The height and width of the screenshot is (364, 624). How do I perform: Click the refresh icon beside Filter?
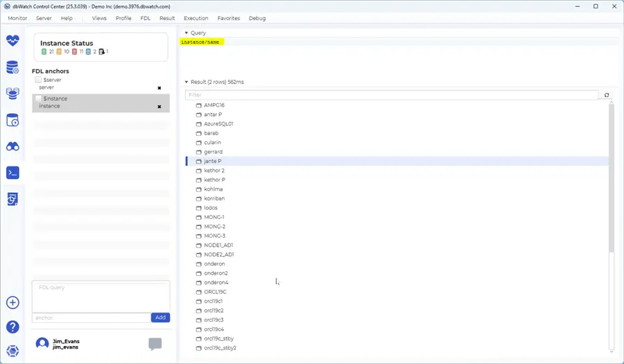(x=607, y=95)
